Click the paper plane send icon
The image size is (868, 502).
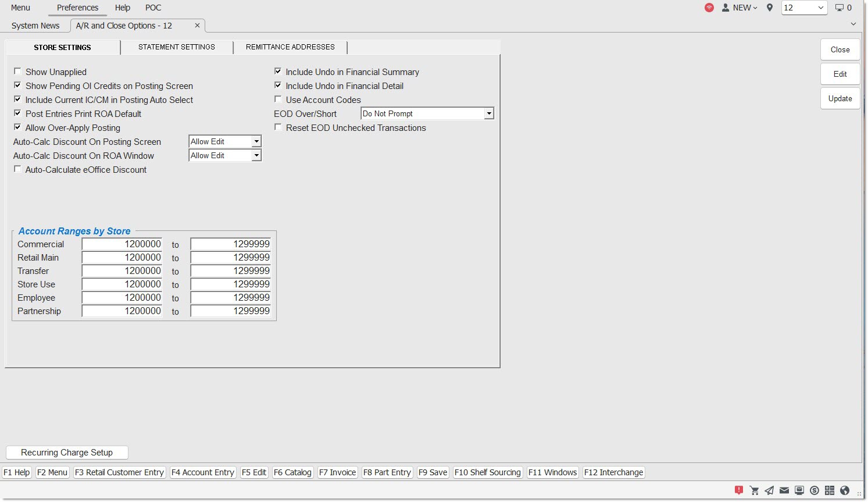pyautogui.click(x=769, y=490)
